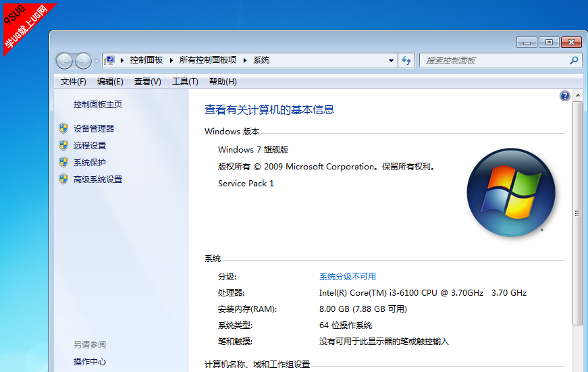588x372 pixels.
Task: Click the 没有可用于此显示器的笔或触控输入 text
Action: tap(384, 341)
